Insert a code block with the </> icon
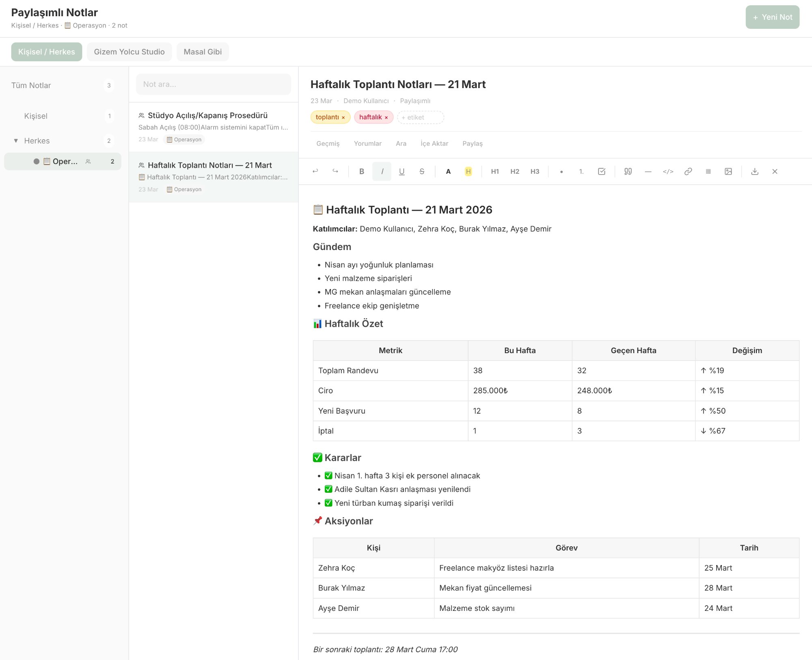The image size is (812, 660). [668, 171]
